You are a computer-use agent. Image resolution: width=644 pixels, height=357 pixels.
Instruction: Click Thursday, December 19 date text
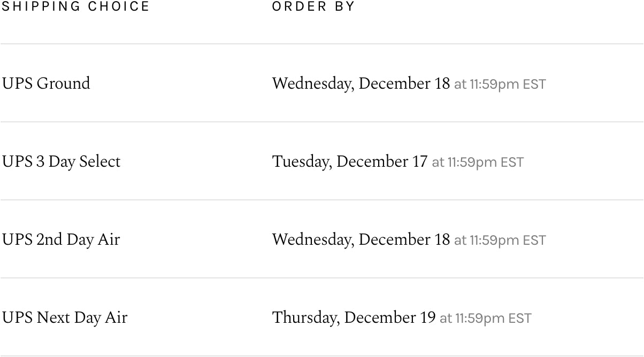354,317
